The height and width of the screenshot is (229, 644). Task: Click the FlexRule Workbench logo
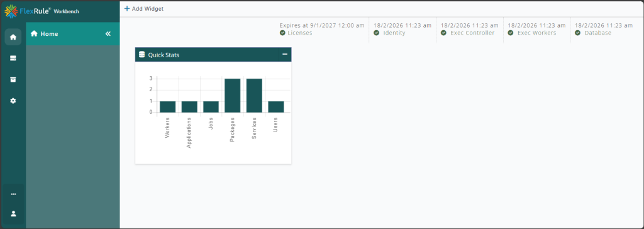point(42,11)
